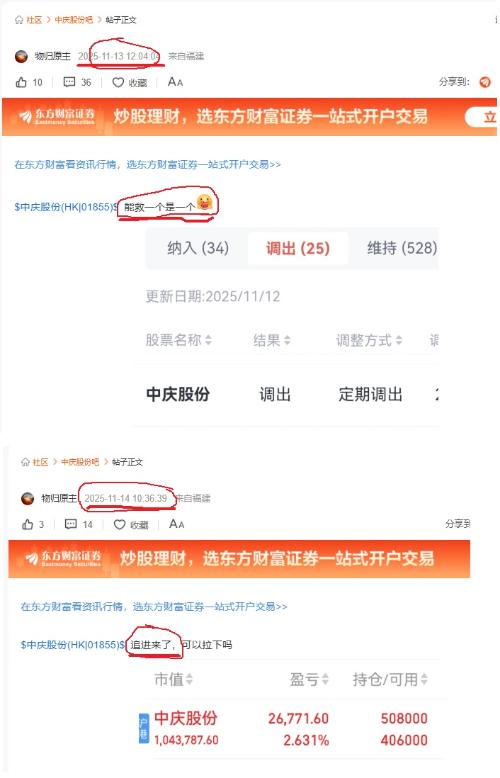Open comments icon showing 36 replies
This screenshot has height=778, width=500.
click(69, 82)
